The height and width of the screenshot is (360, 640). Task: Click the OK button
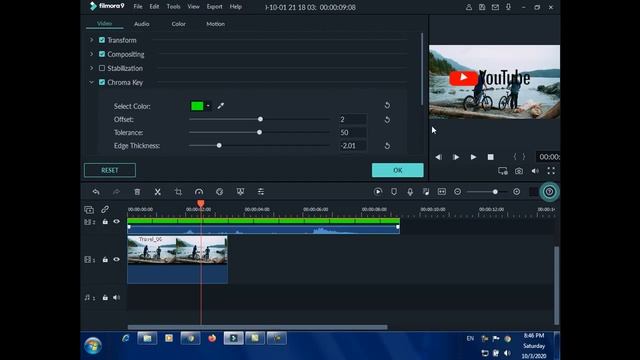point(398,170)
